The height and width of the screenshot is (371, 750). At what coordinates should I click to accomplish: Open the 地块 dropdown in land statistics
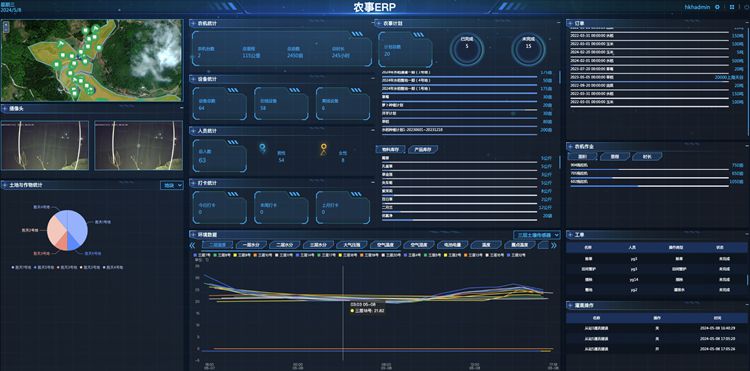[172, 185]
